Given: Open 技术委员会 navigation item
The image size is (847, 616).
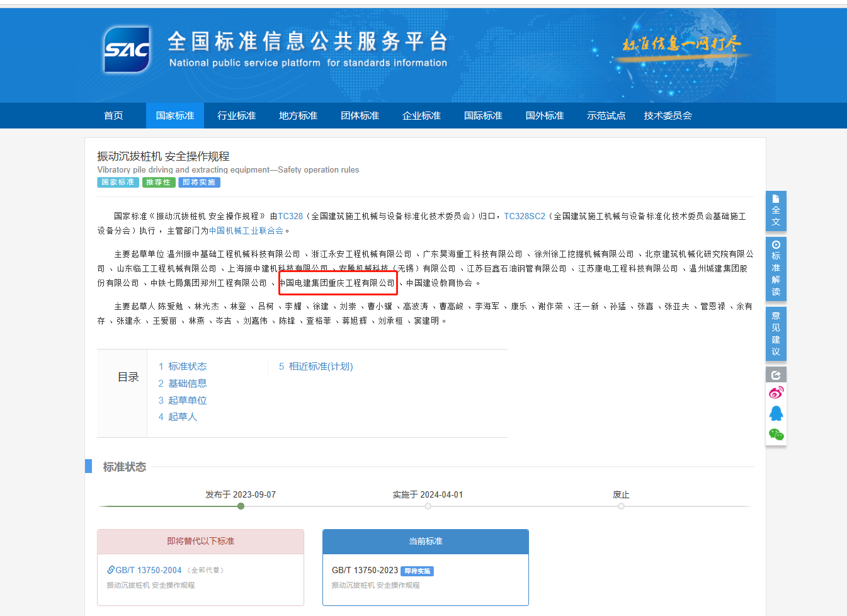Looking at the screenshot, I should click(668, 116).
